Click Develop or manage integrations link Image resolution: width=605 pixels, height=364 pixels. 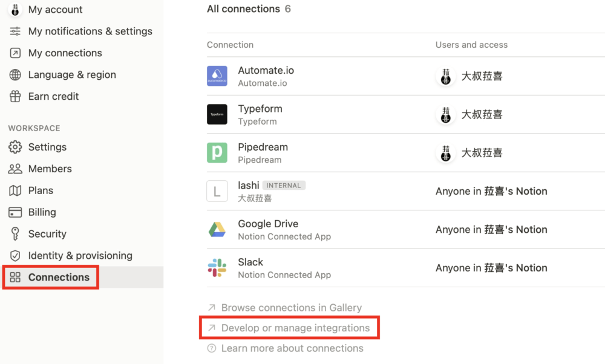295,328
